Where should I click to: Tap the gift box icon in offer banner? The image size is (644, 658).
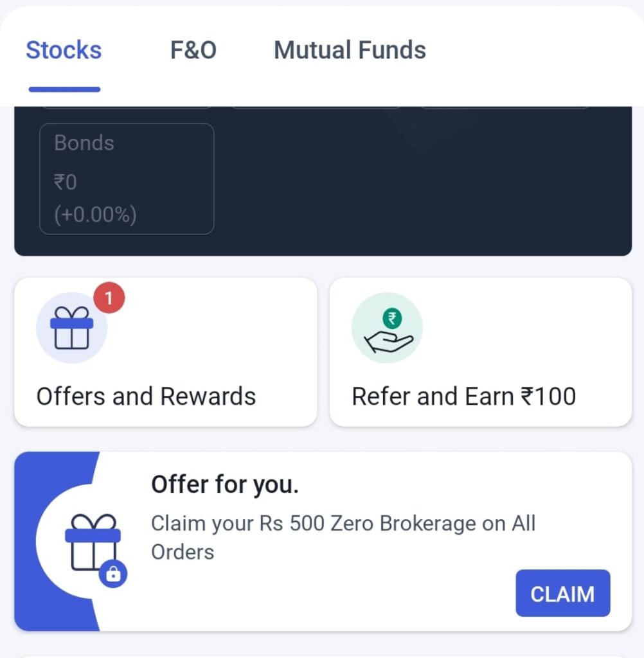click(93, 542)
